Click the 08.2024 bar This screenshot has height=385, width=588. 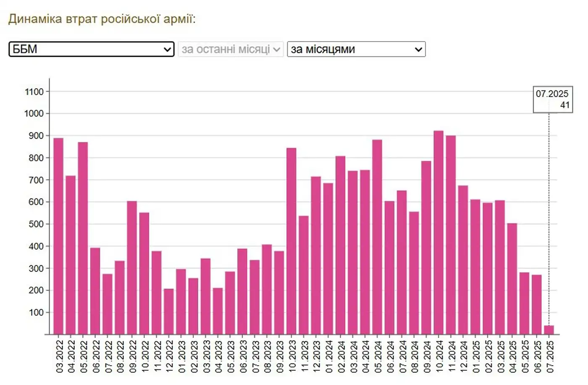click(x=414, y=273)
